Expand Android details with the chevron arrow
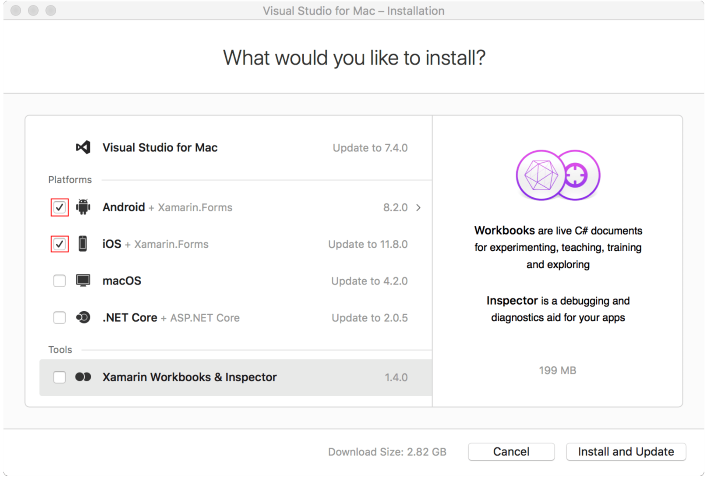The width and height of the screenshot is (706, 478). pyautogui.click(x=418, y=207)
